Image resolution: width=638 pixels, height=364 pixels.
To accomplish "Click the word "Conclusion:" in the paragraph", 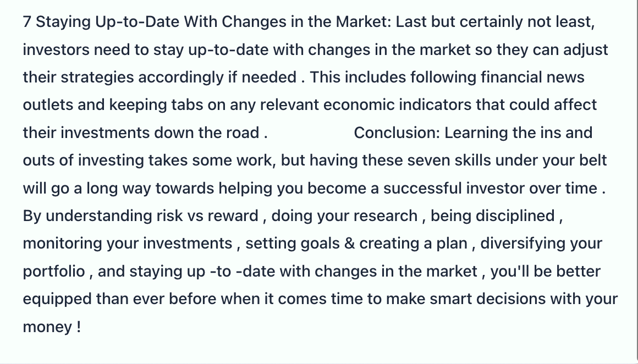I will point(397,133).
